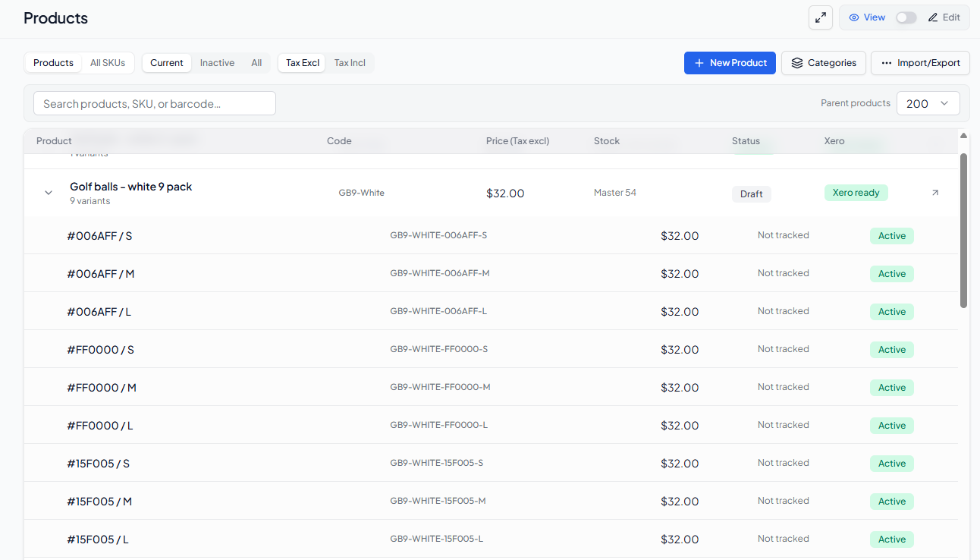Select variant #006AFF / L

[x=99, y=312]
